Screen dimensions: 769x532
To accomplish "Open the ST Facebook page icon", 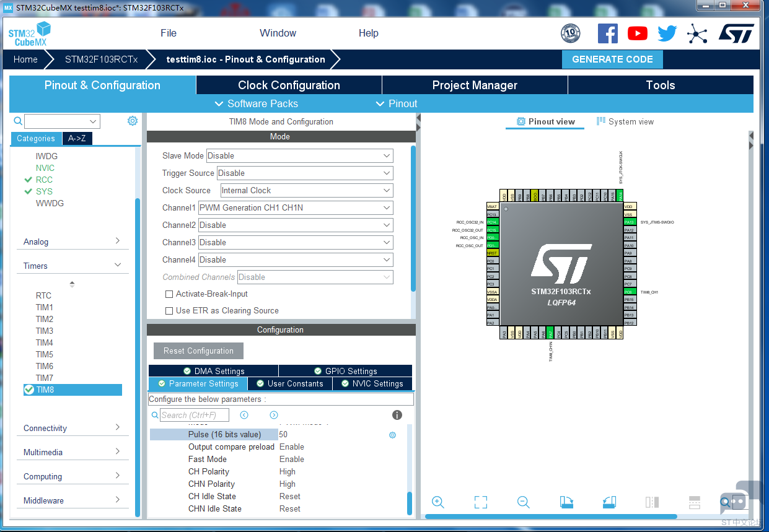I will [x=607, y=33].
